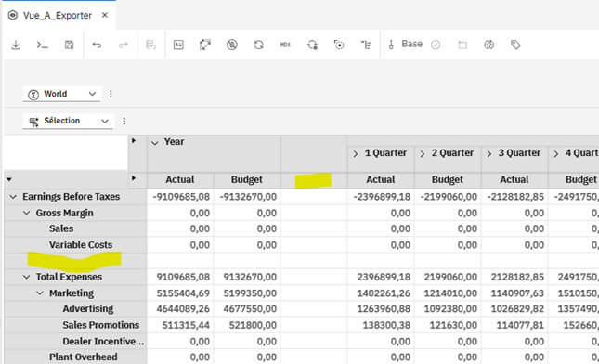Click the hierarchy layout icon

(366, 45)
